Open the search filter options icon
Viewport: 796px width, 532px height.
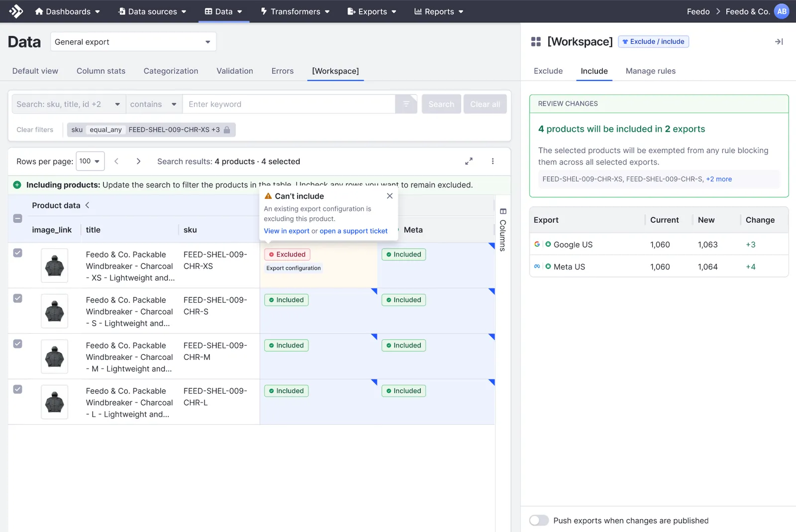tap(406, 104)
